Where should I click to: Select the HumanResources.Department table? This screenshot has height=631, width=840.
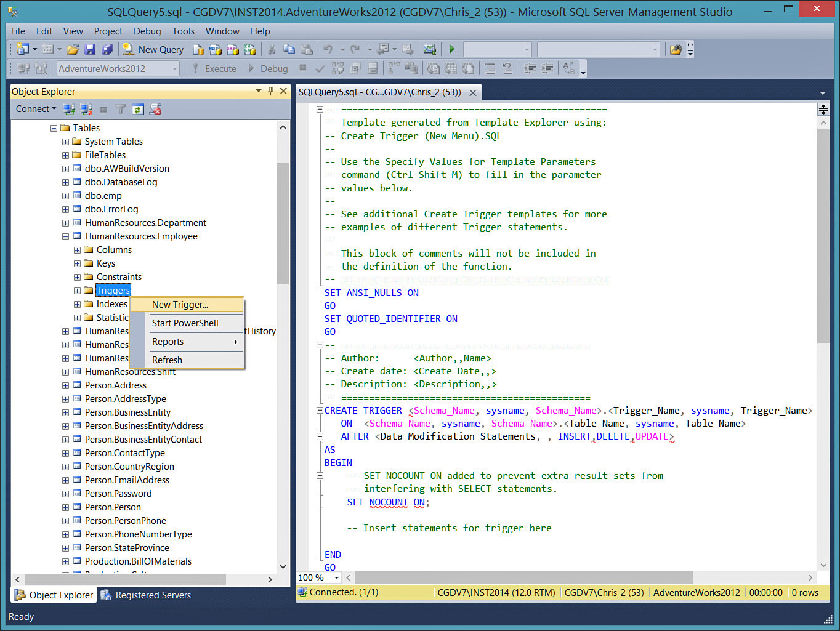click(x=145, y=223)
